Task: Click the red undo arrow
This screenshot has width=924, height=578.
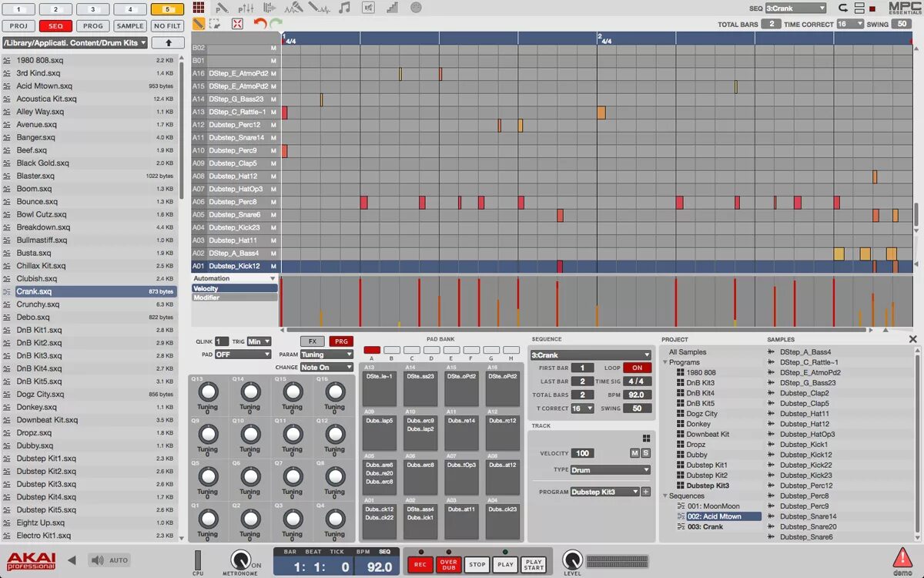Action: click(x=259, y=24)
